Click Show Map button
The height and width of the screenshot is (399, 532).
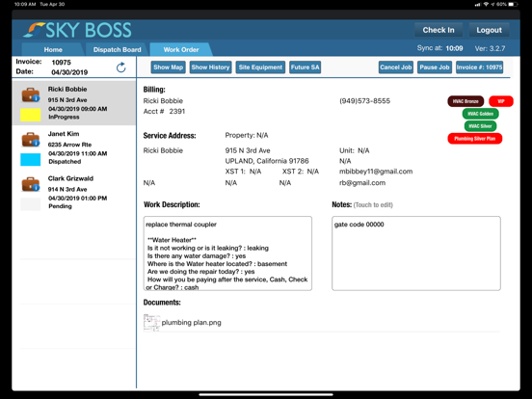pyautogui.click(x=169, y=67)
